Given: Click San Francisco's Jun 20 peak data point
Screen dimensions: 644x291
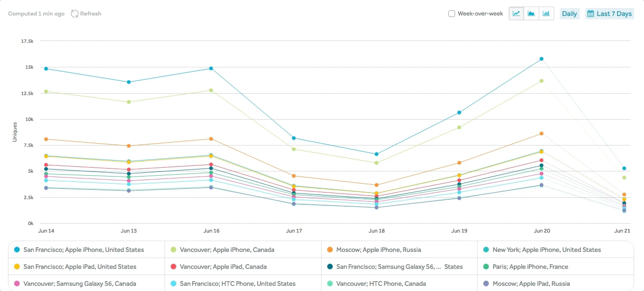Looking at the screenshot, I should click(x=542, y=59).
